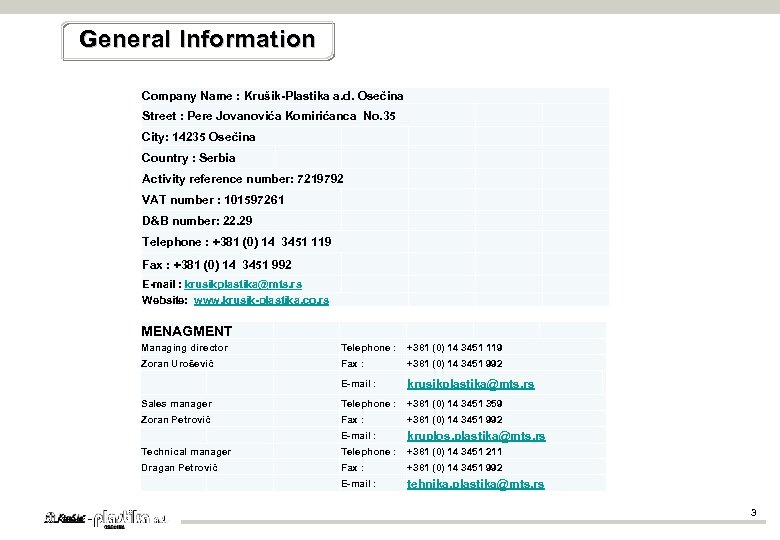This screenshot has width=780, height=540.
Task: Select Activity reference number 7219792
Action: [243, 179]
